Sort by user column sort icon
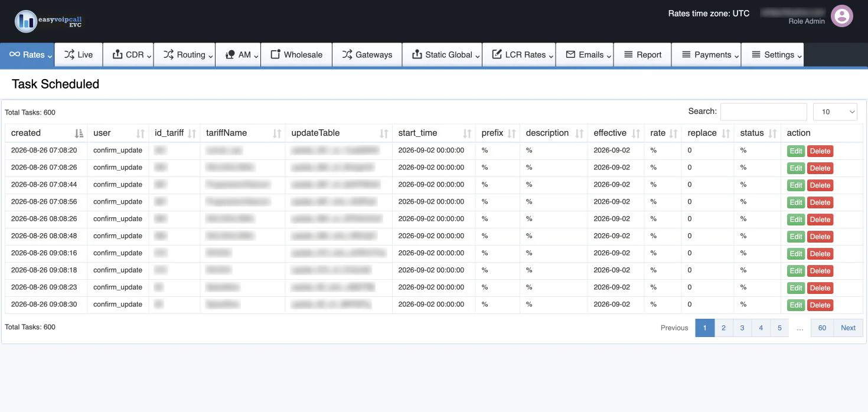The image size is (868, 412). (x=141, y=133)
